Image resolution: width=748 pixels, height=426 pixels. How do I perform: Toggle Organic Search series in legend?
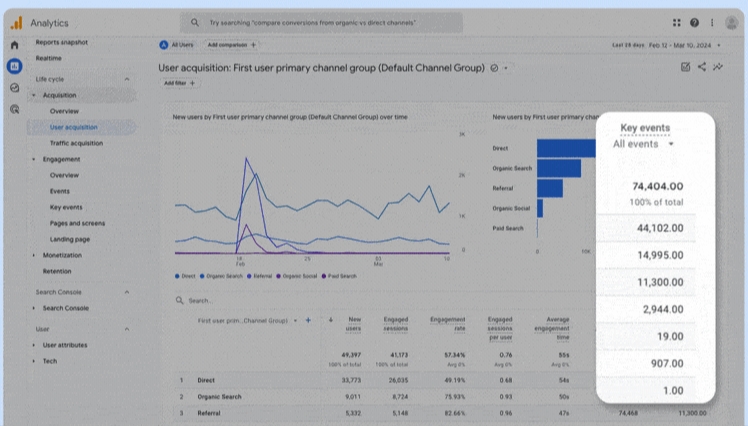tap(221, 276)
